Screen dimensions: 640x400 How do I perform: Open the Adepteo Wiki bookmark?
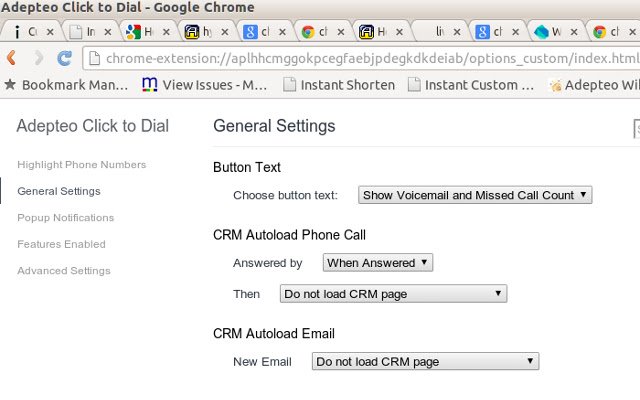tap(594, 85)
